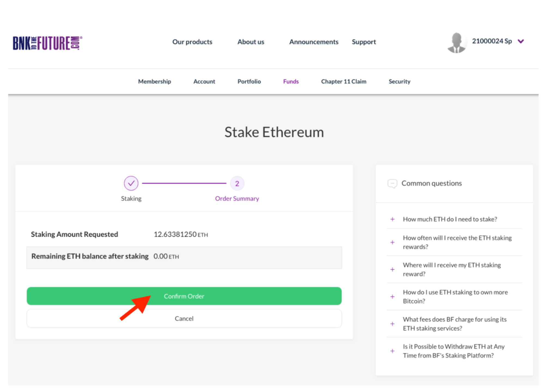The width and height of the screenshot is (553, 392).
Task: Expand the 'own more Bitcoin' staking question
Action: (392, 297)
